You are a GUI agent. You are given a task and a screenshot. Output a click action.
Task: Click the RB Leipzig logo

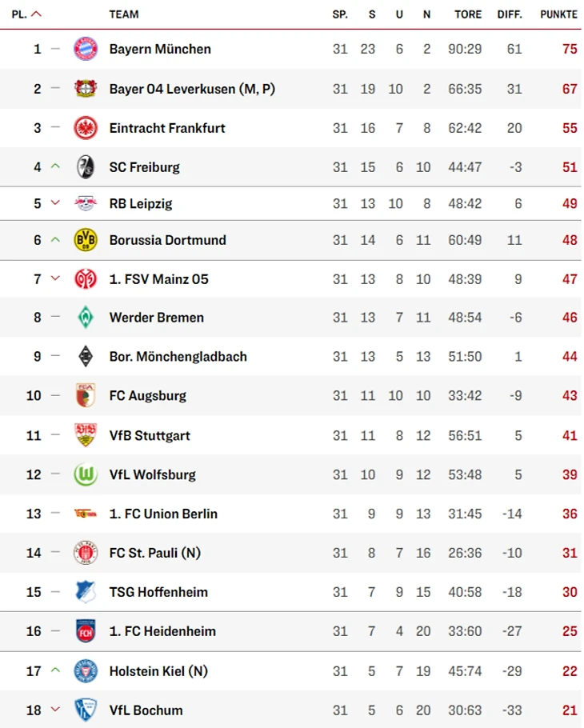[x=86, y=203]
